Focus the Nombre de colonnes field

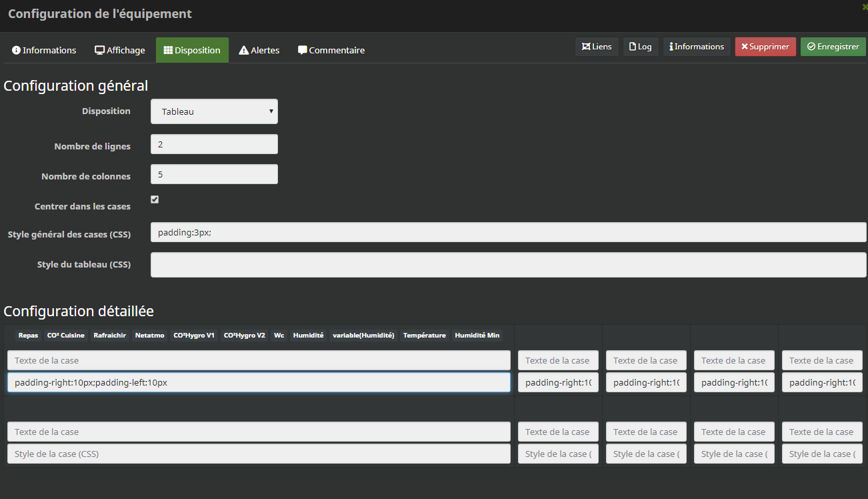214,174
